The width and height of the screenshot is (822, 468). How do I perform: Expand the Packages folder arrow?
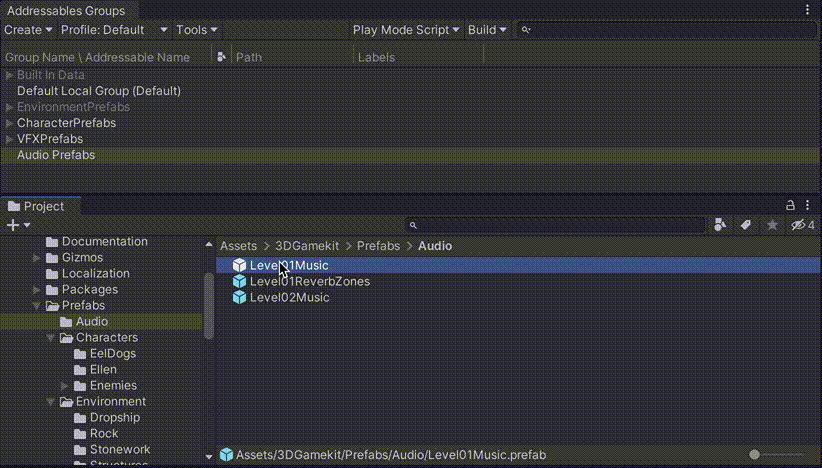37,289
